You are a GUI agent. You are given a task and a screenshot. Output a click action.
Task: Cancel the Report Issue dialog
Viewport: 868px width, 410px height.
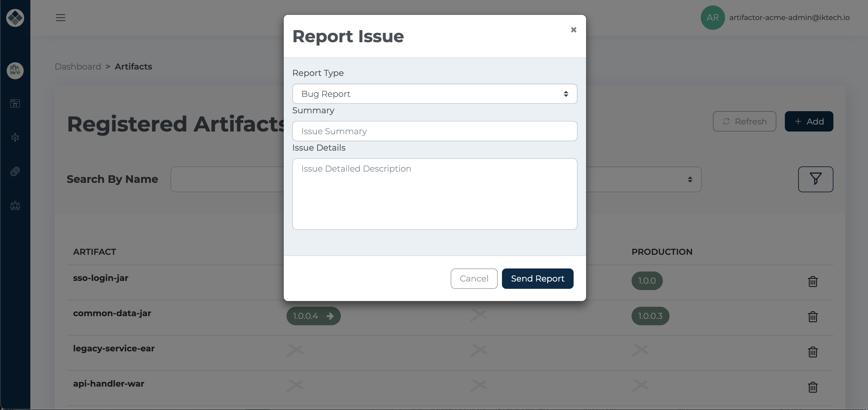474,278
